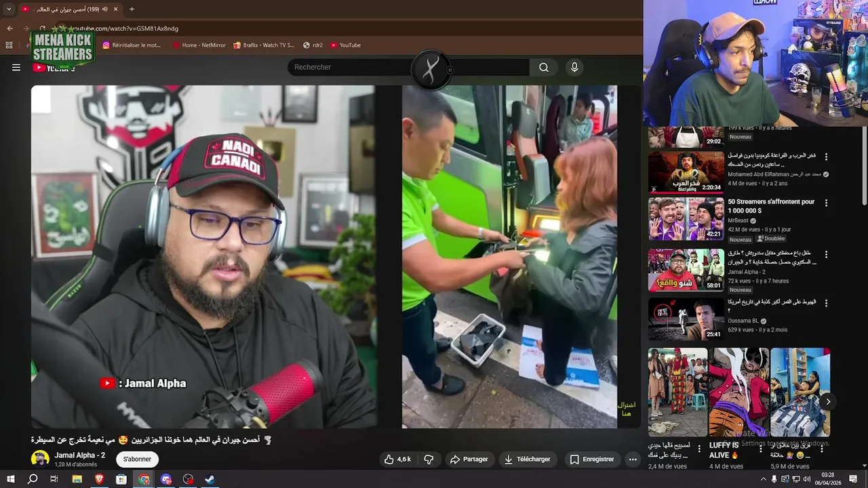Image resolution: width=868 pixels, height=488 pixels.
Task: Open options for 50 Streamers video
Action: pyautogui.click(x=826, y=203)
